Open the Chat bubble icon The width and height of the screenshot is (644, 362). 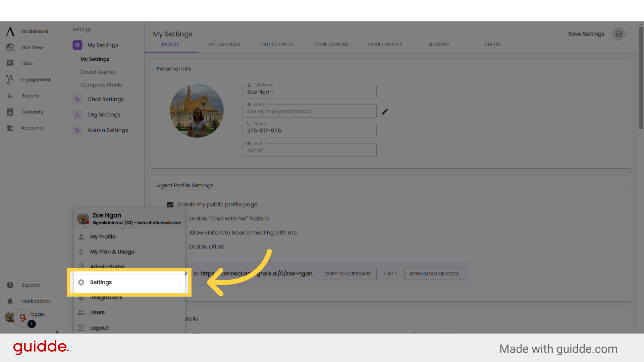[x=10, y=63]
